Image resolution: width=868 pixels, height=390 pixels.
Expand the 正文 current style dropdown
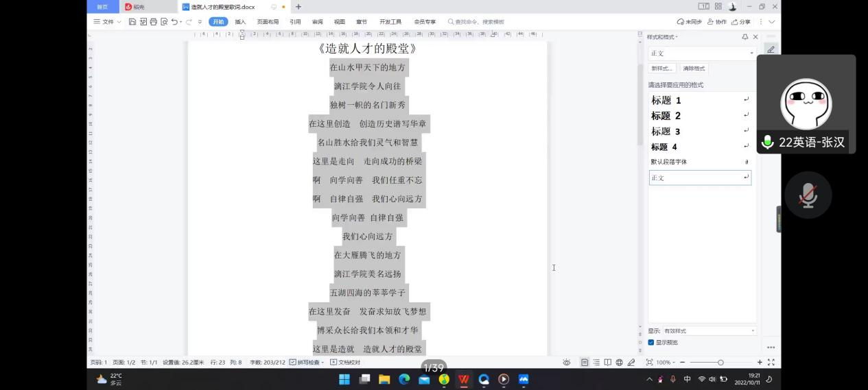pos(751,53)
